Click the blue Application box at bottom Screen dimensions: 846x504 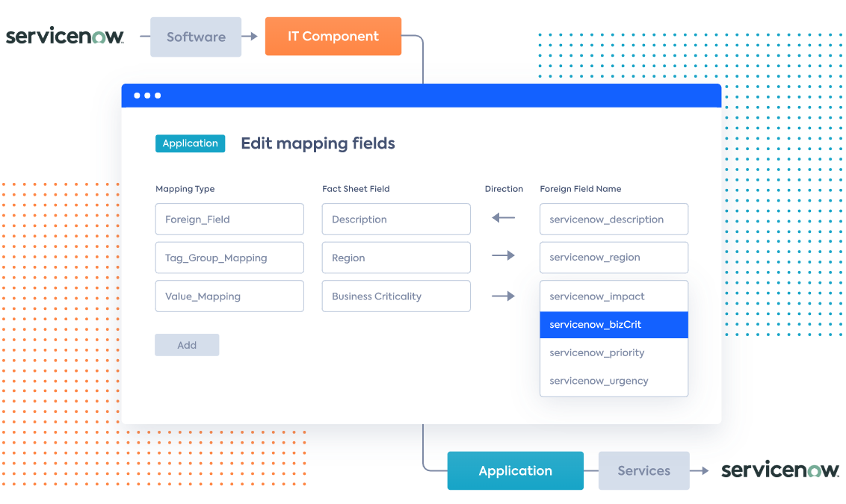pyautogui.click(x=515, y=470)
